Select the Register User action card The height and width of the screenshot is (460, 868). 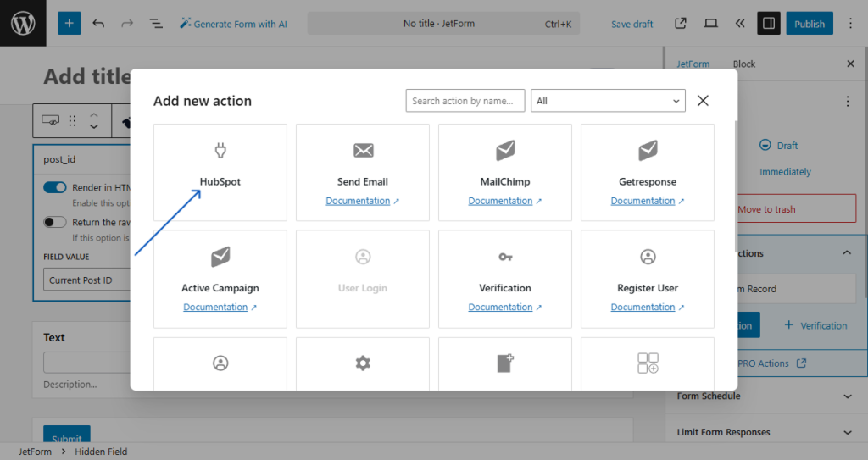648,279
